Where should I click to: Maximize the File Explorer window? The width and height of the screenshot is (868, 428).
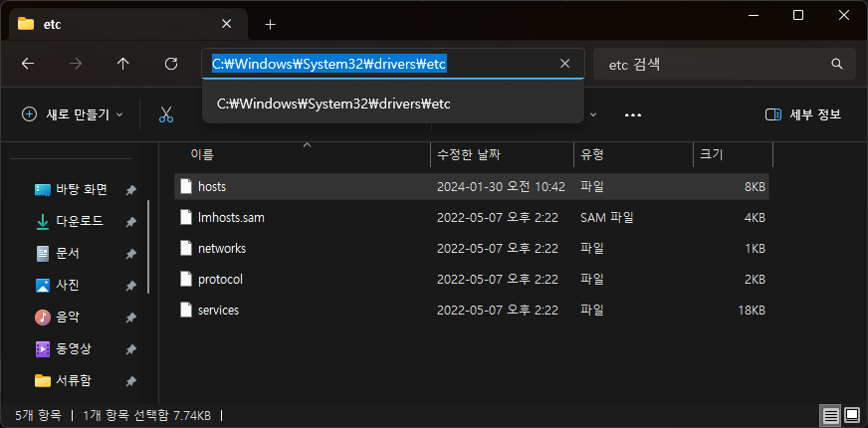[x=798, y=15]
